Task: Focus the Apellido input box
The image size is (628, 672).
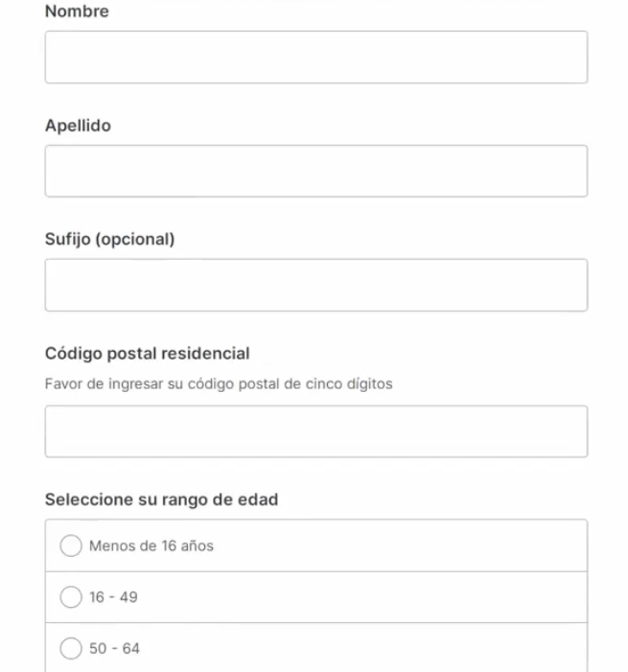Action: click(x=315, y=171)
